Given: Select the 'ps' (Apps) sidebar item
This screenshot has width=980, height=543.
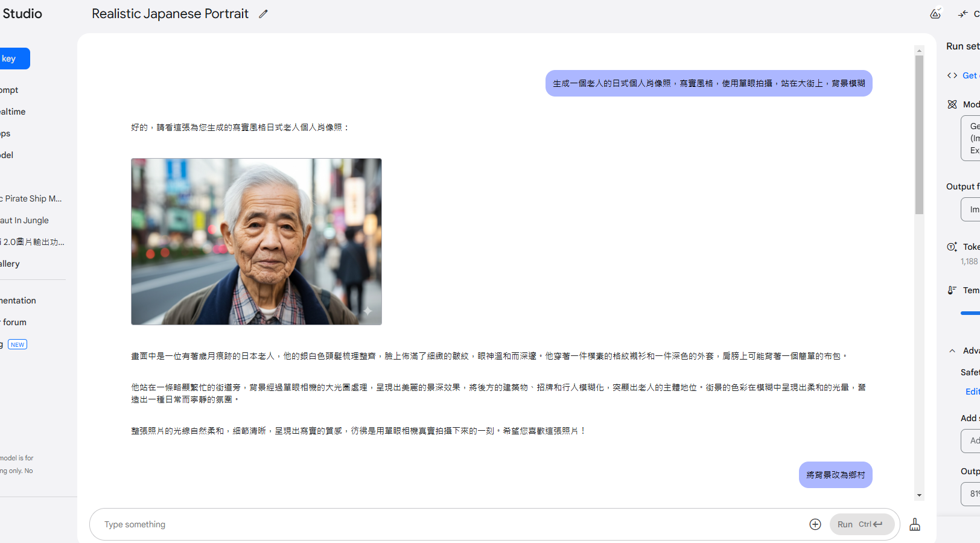Looking at the screenshot, I should point(5,133).
